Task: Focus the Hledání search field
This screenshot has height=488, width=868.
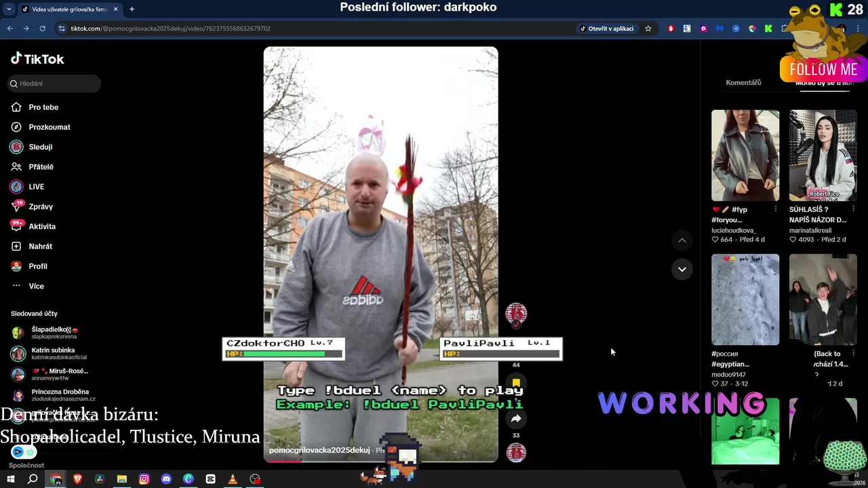Action: click(54, 83)
